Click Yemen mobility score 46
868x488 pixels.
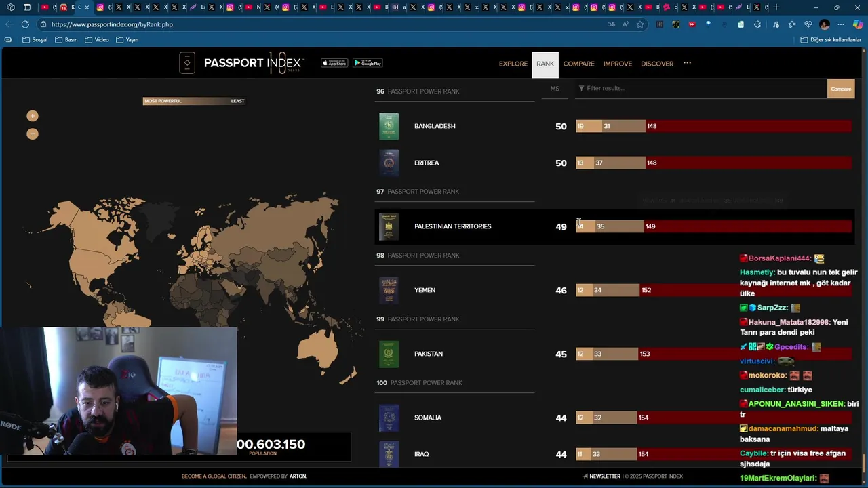point(561,291)
